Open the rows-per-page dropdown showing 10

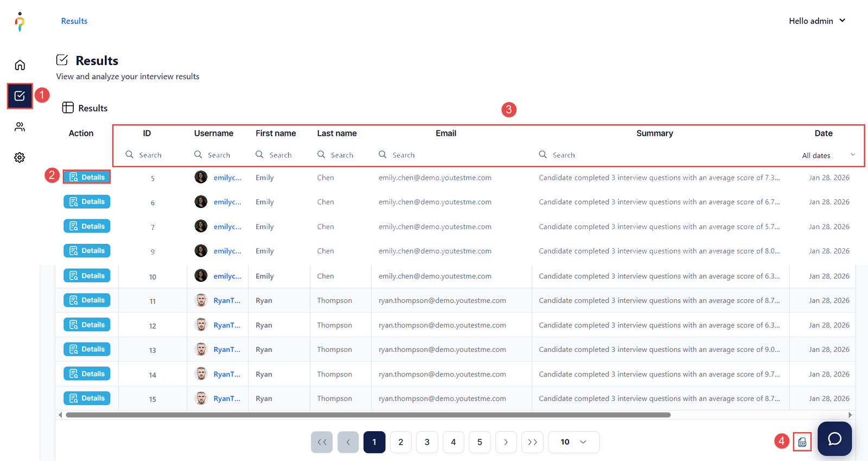pyautogui.click(x=573, y=442)
